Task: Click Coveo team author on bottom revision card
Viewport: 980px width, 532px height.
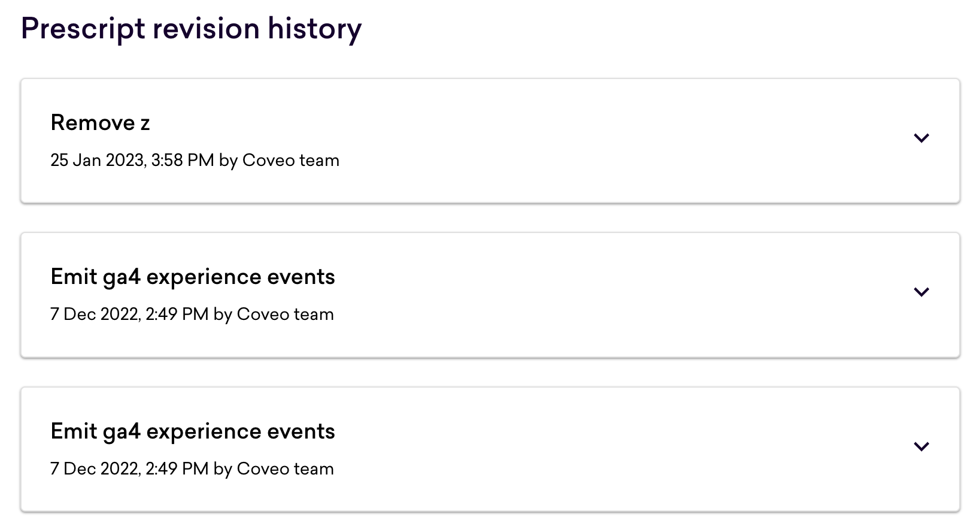Action: 285,469
